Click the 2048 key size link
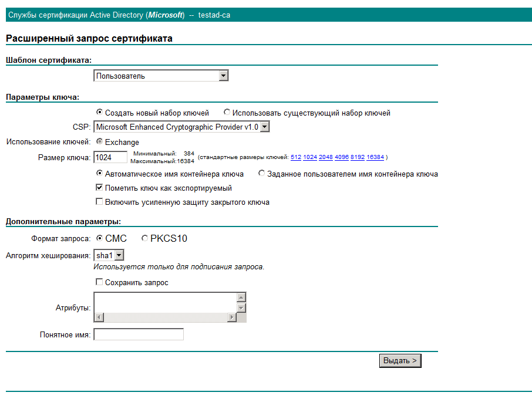The width and height of the screenshot is (532, 399). pos(326,157)
